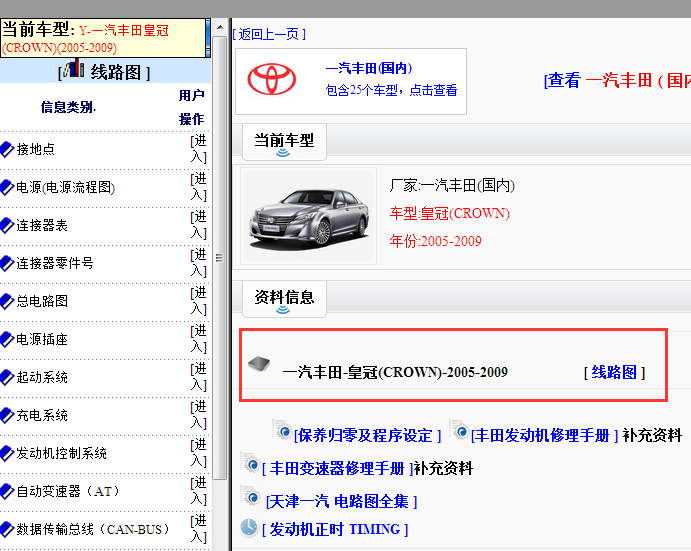Click the 车型:皇冠(CROWN) text
This screenshot has height=551, width=691.
pos(450,213)
